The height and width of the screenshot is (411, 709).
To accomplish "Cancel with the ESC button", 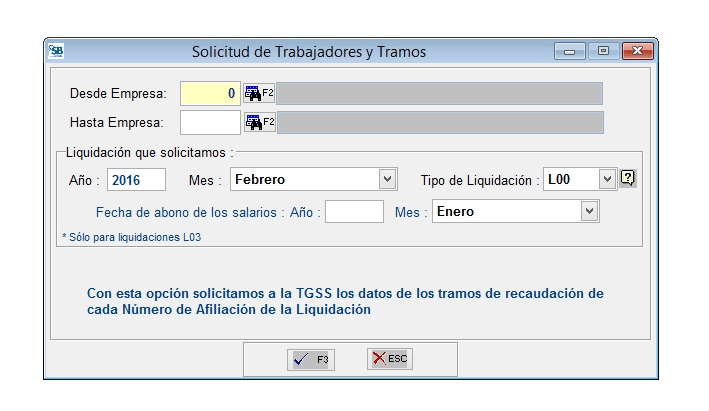I will tap(390, 359).
